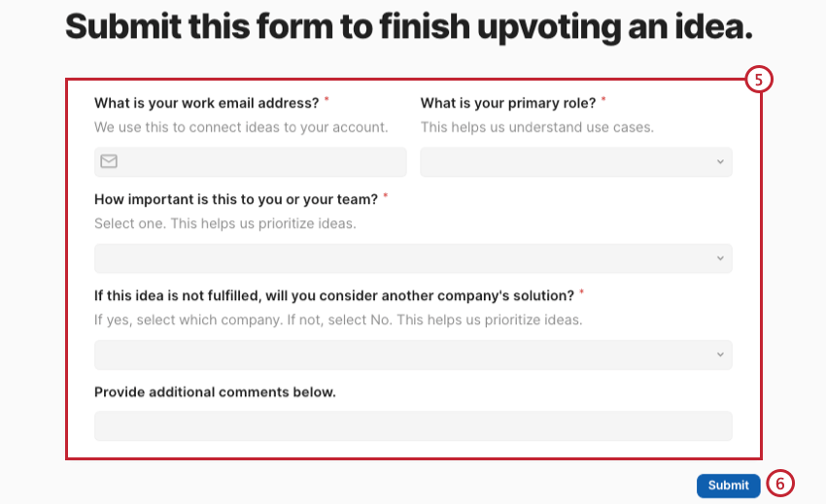The width and height of the screenshot is (826, 504).
Task: Click the circled number 6 callout marker
Action: [x=780, y=484]
